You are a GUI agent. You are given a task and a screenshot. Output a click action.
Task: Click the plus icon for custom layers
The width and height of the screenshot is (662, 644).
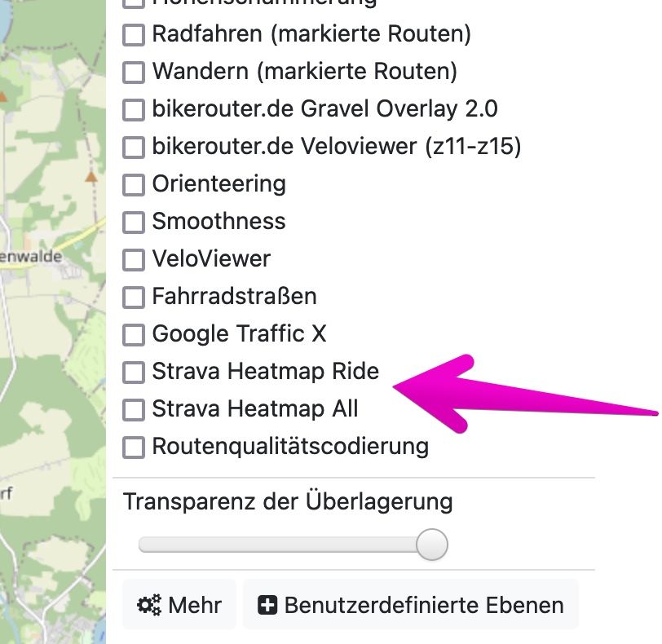coord(267,605)
